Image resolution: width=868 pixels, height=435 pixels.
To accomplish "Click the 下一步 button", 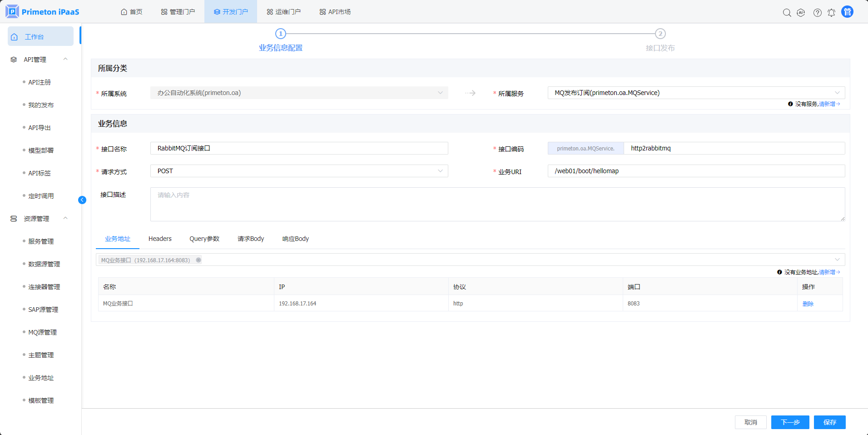I will (790, 422).
